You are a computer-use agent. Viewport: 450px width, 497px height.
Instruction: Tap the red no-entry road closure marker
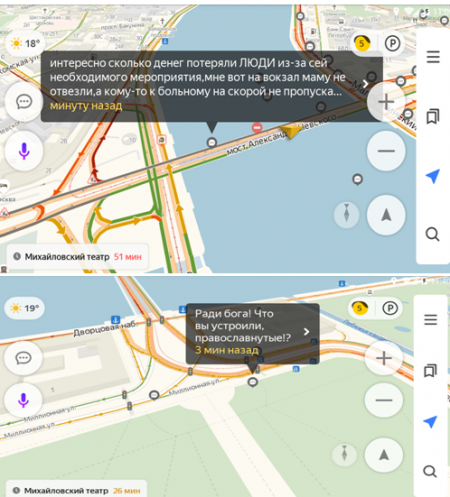tap(257, 128)
